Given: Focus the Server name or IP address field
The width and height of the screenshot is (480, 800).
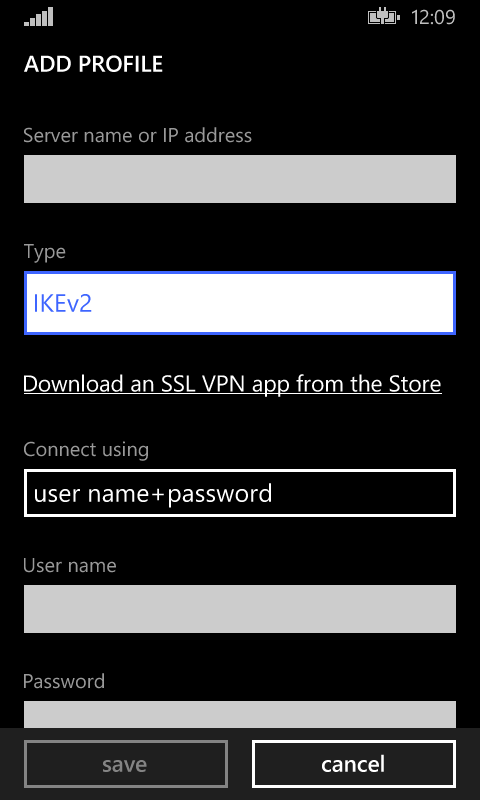Looking at the screenshot, I should point(240,179).
